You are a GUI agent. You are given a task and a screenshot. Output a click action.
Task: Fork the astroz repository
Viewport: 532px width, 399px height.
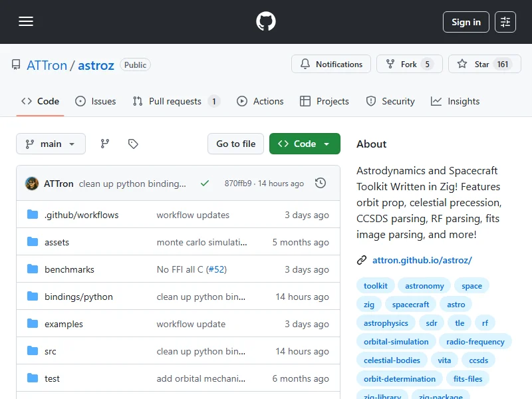click(x=408, y=65)
